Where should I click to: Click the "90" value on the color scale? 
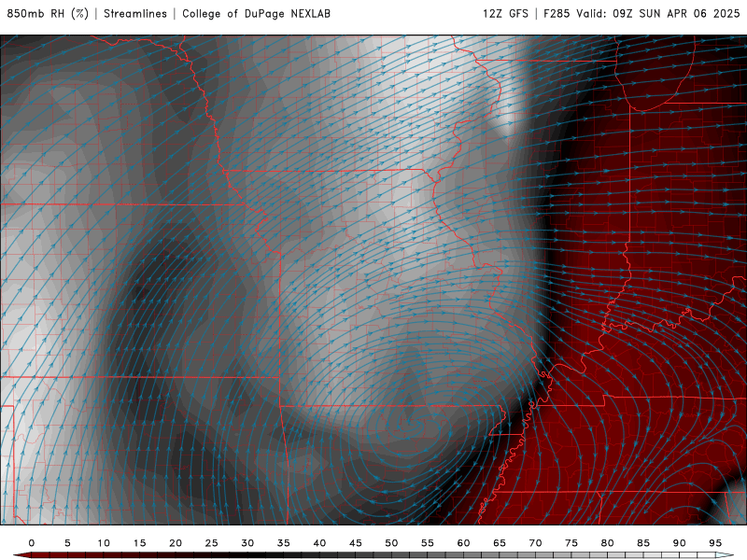coord(679,543)
